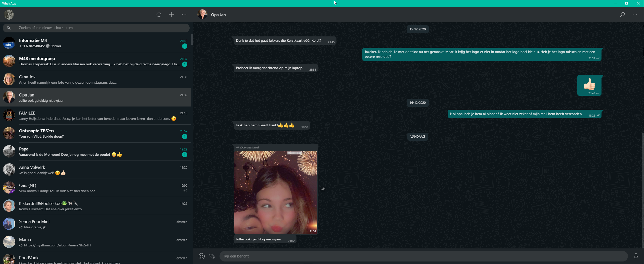Open the M4B mentorgroep chat
644x264 pixels.
96,61
